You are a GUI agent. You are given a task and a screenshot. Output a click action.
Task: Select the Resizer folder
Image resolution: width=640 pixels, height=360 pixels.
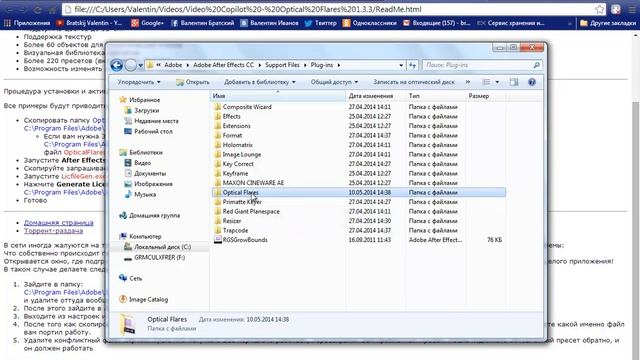[232, 221]
